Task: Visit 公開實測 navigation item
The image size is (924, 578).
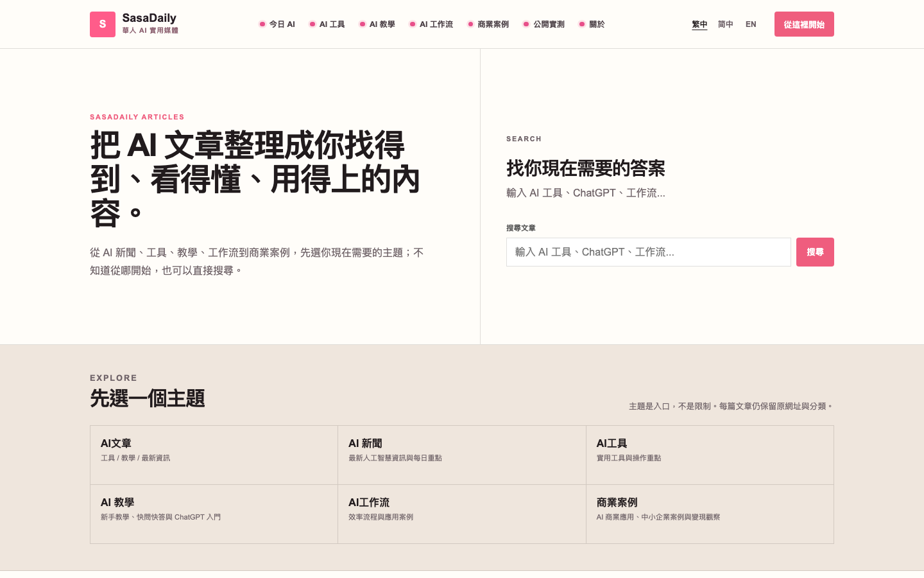Action: 543,24
